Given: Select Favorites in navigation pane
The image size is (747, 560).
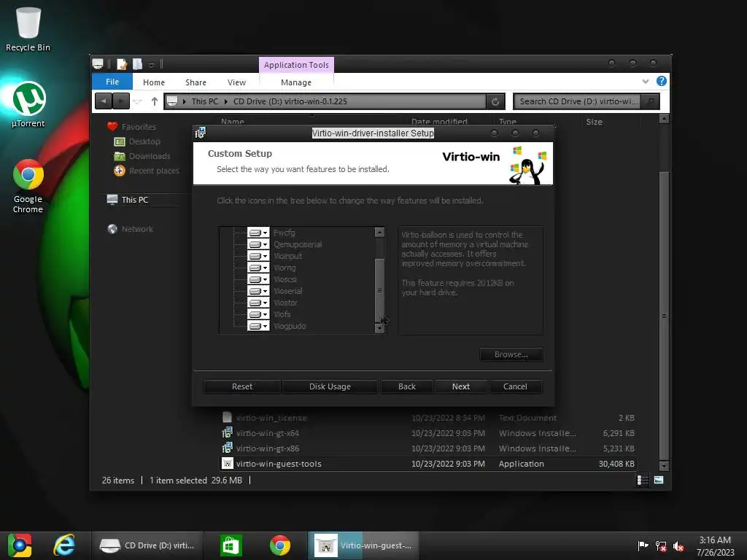Looking at the screenshot, I should pyautogui.click(x=139, y=127).
